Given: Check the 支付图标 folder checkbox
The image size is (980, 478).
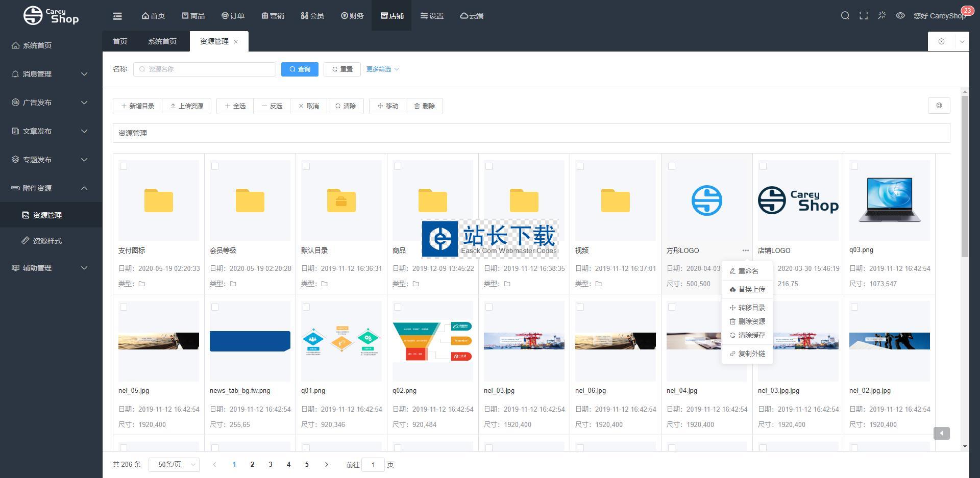Looking at the screenshot, I should pyautogui.click(x=124, y=166).
